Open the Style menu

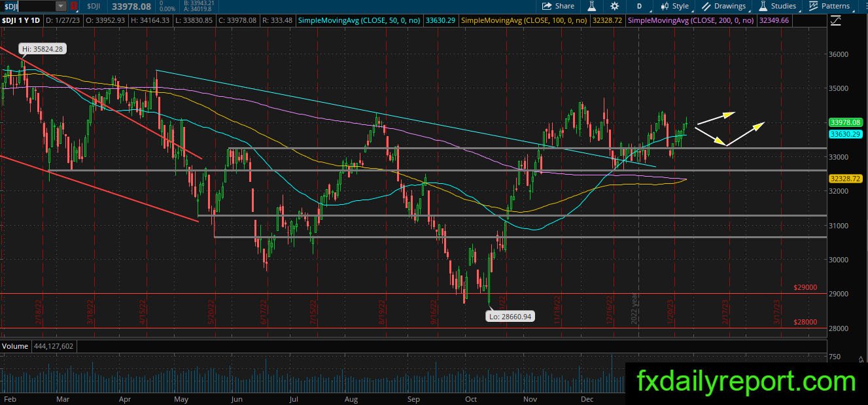click(674, 6)
